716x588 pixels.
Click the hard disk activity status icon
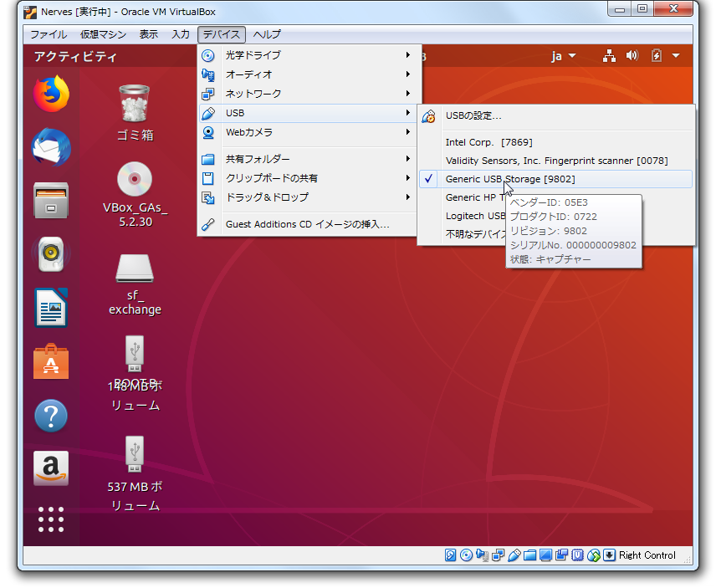click(x=450, y=555)
